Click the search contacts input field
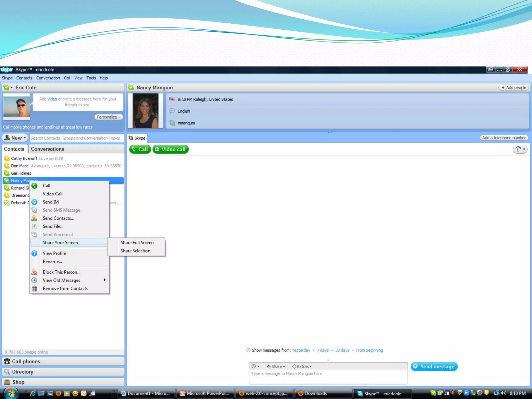 point(75,138)
